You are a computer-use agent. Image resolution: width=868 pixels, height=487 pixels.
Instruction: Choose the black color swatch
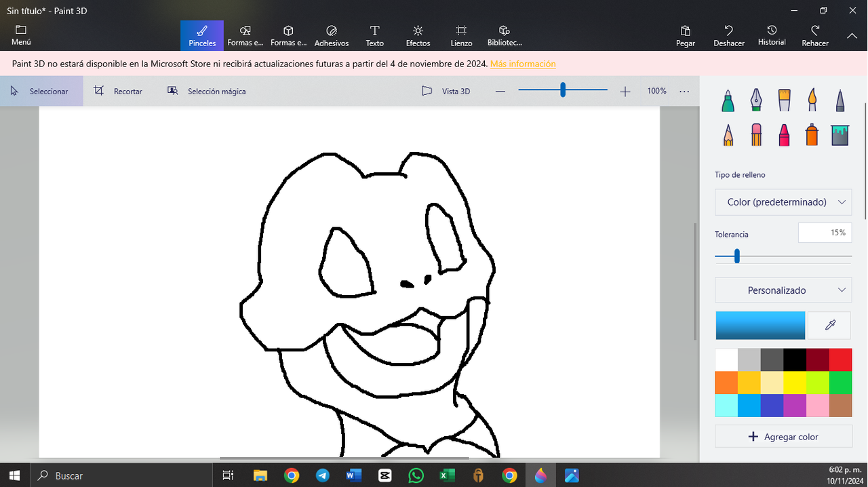pyautogui.click(x=795, y=359)
